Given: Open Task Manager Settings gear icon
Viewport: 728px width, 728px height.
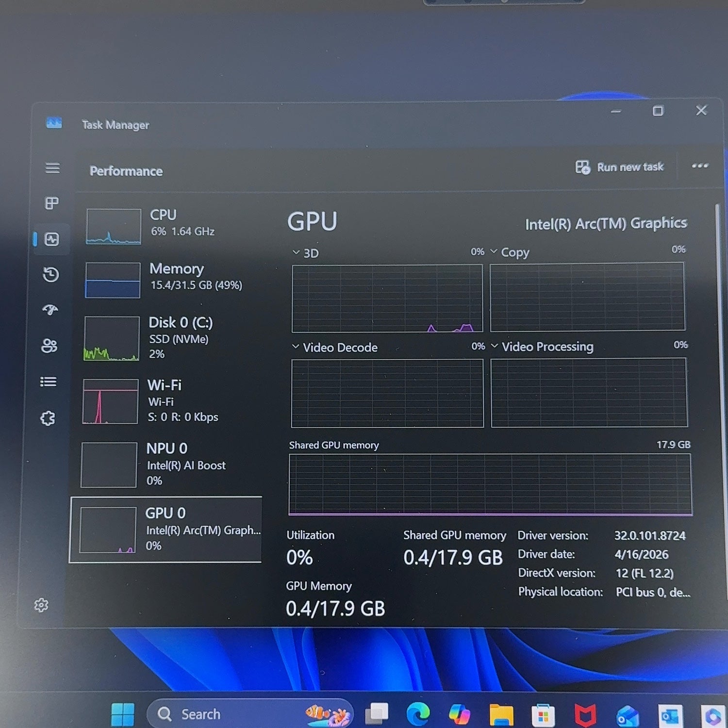Looking at the screenshot, I should [41, 605].
